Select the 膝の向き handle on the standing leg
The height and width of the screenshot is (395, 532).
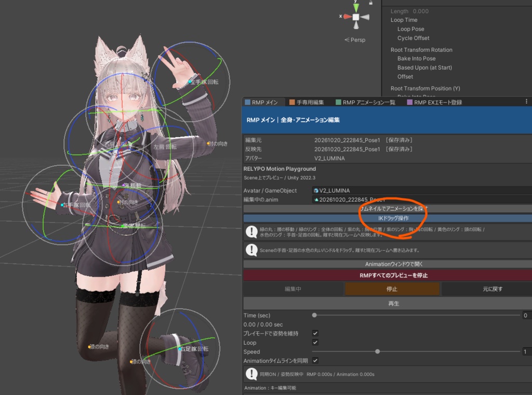click(131, 362)
